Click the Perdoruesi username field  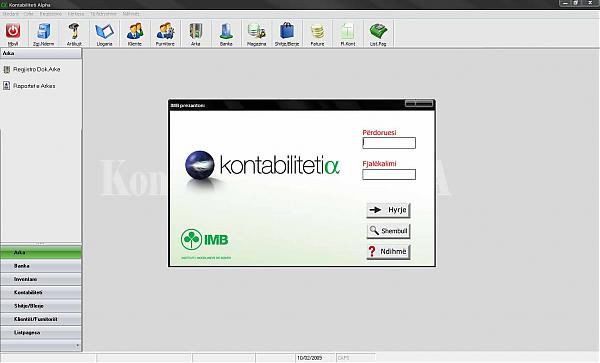click(389, 143)
